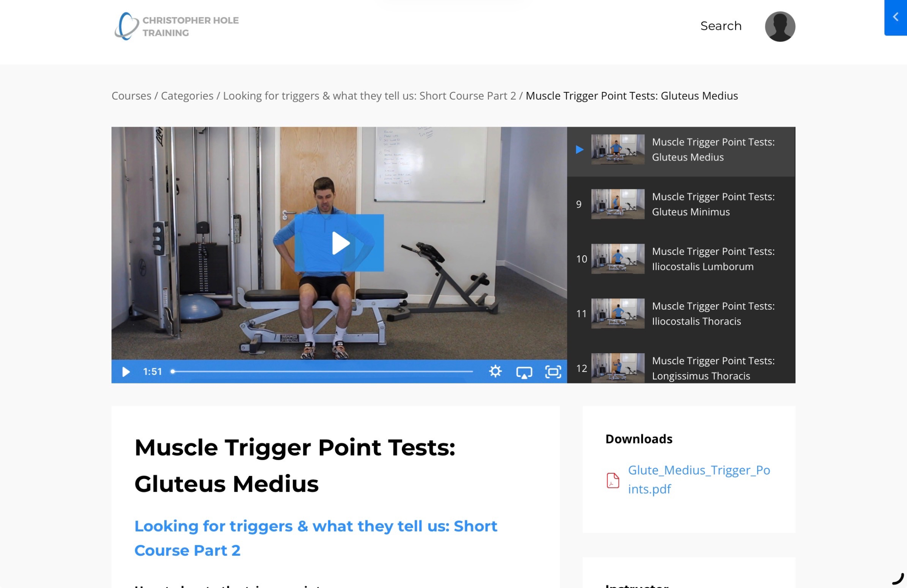Click the user profile avatar
907x588 pixels.
click(780, 27)
